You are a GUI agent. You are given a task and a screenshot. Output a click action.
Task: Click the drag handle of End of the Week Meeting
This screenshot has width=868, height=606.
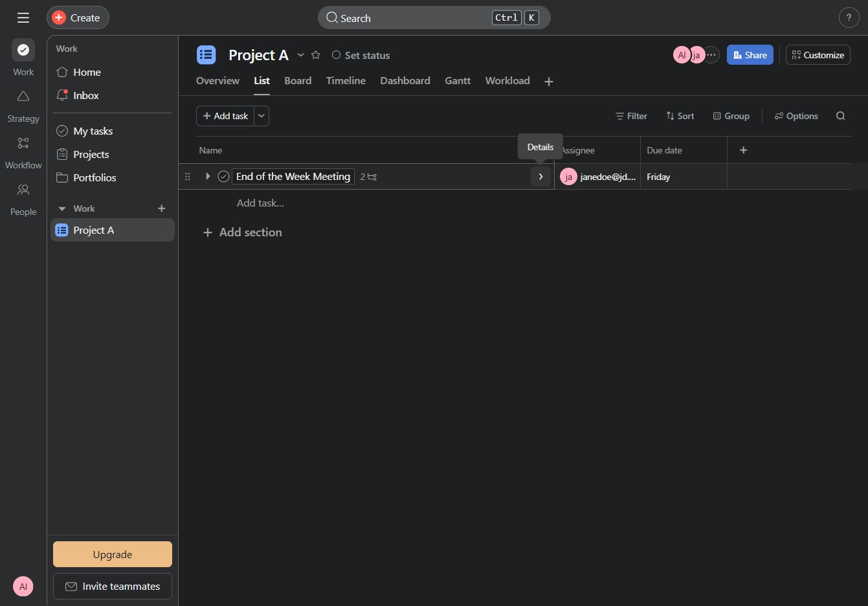click(188, 176)
